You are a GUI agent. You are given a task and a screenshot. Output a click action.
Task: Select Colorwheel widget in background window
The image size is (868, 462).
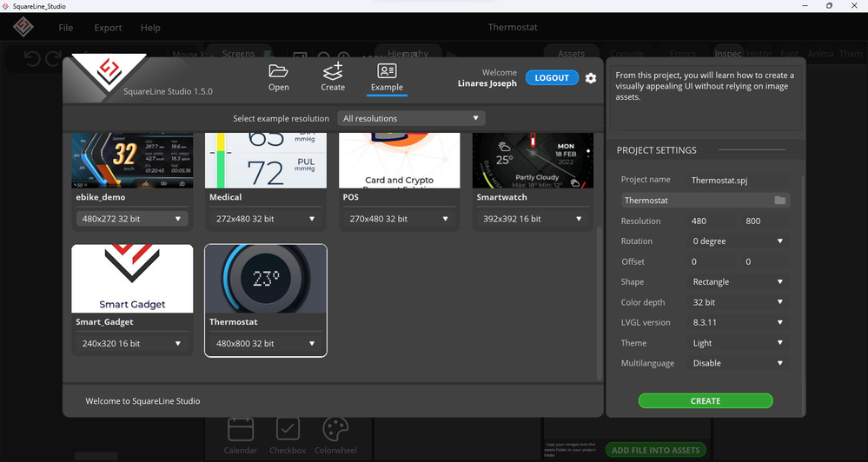(335, 437)
